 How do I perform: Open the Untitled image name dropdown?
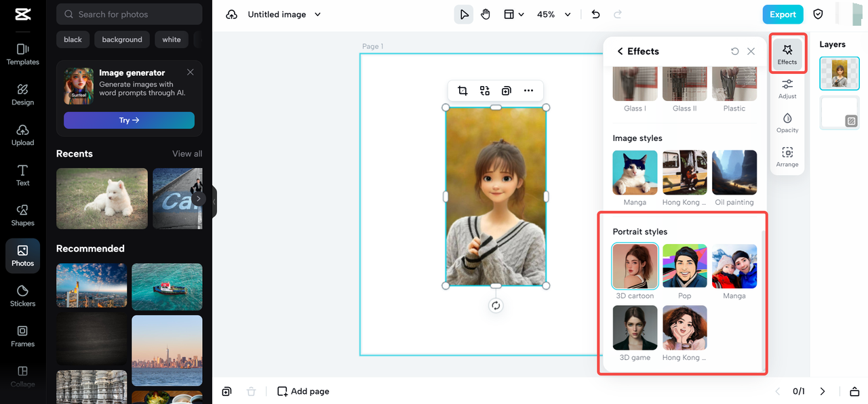click(x=284, y=14)
